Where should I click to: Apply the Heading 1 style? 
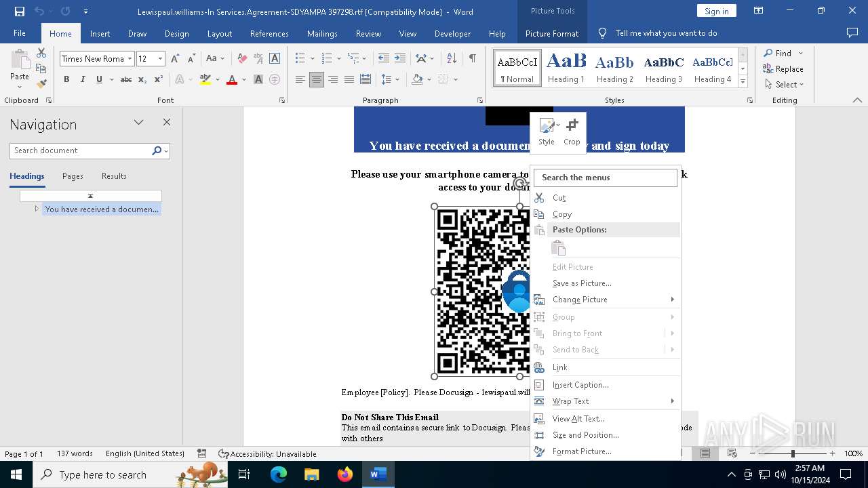click(x=566, y=68)
